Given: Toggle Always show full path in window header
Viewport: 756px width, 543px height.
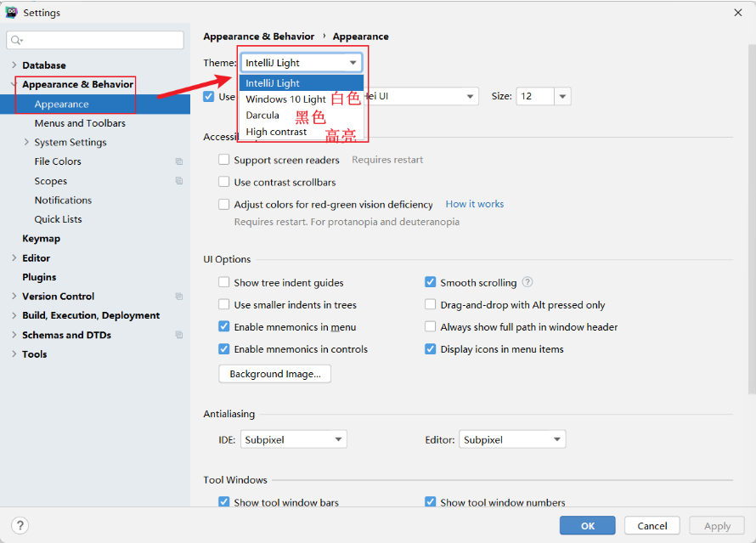Looking at the screenshot, I should pyautogui.click(x=430, y=326).
